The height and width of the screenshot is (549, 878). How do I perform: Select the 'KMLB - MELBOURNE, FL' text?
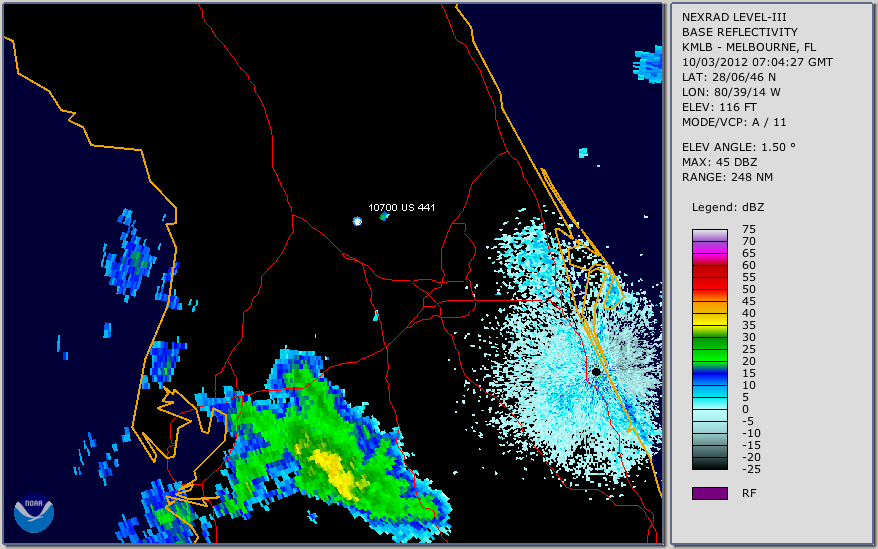point(749,47)
